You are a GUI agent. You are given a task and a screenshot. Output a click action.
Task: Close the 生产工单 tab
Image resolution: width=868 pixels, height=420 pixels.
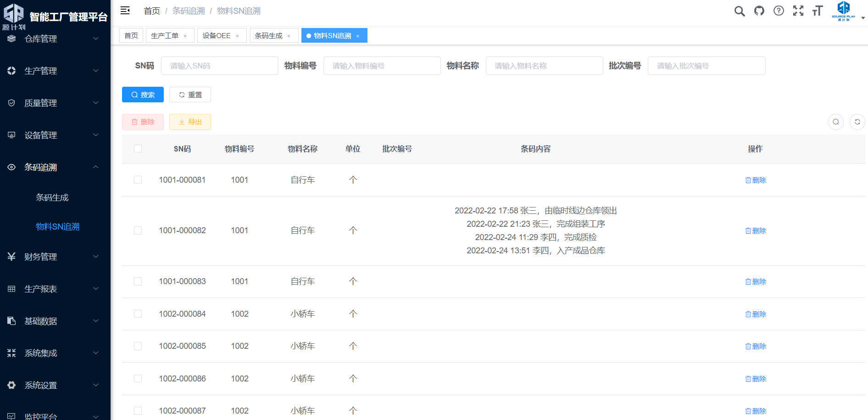tap(185, 36)
